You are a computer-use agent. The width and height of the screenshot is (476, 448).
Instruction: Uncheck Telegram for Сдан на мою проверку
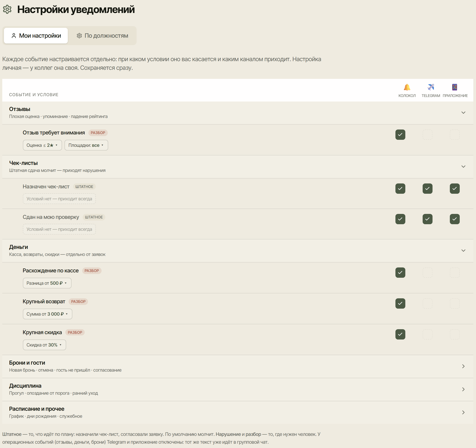tap(427, 219)
